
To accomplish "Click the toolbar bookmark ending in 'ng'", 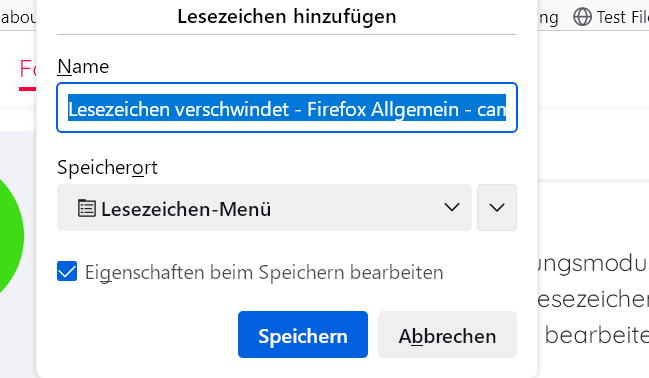I will pyautogui.click(x=548, y=18).
